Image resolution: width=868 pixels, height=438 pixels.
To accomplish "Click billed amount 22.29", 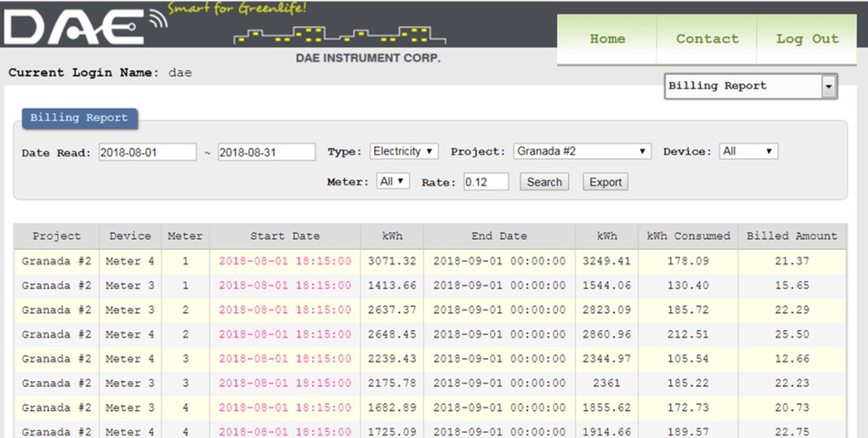I will tap(792, 310).
